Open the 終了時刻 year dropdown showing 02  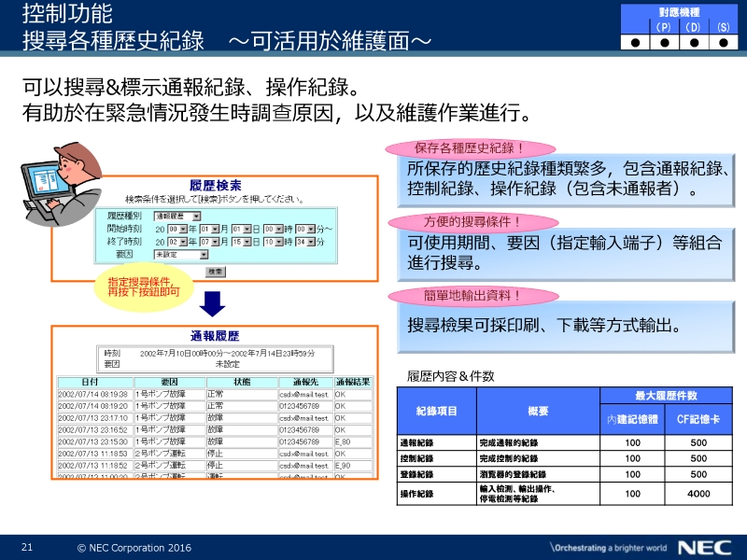177,242
